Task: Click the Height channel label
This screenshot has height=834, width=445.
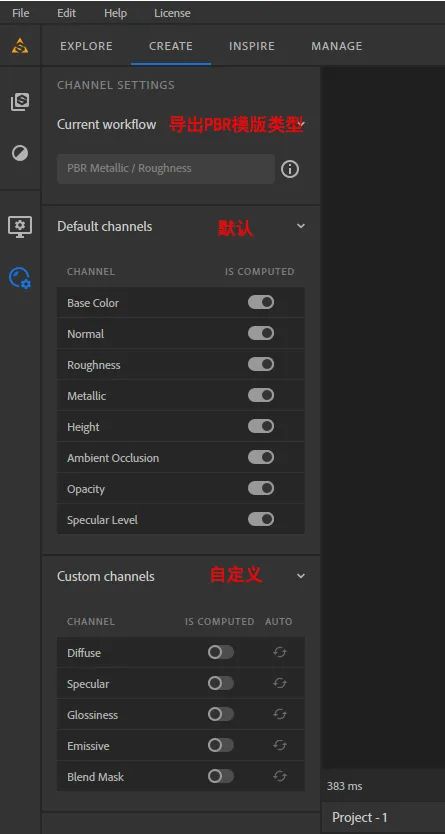Action: [83, 427]
